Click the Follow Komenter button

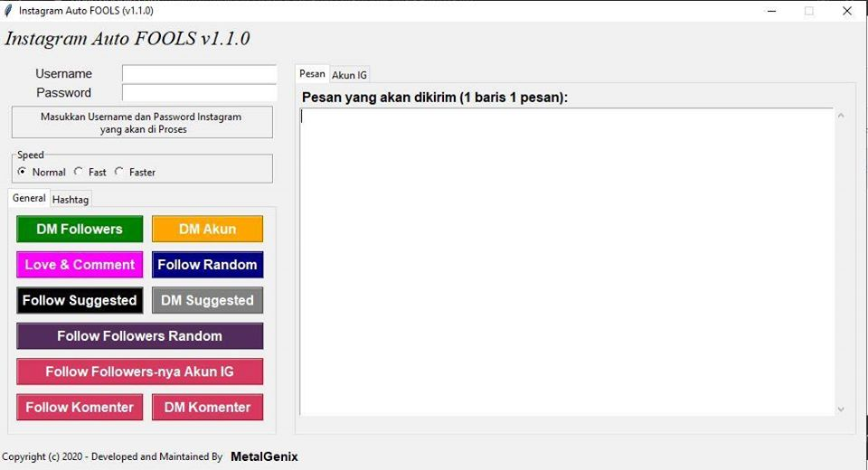click(80, 407)
